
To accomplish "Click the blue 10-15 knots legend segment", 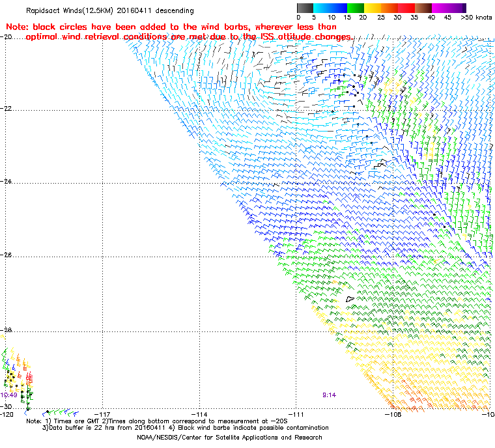I will pos(339,8).
